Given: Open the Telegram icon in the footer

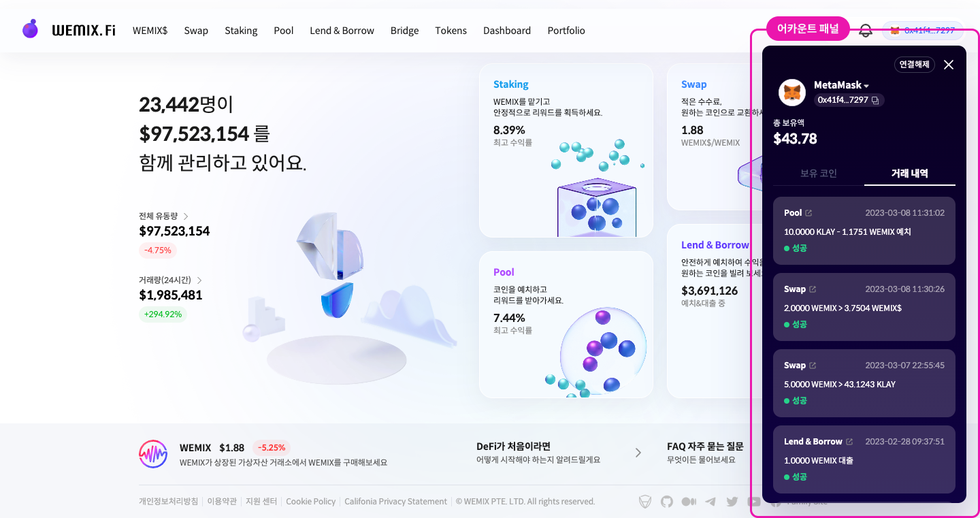Looking at the screenshot, I should (710, 502).
